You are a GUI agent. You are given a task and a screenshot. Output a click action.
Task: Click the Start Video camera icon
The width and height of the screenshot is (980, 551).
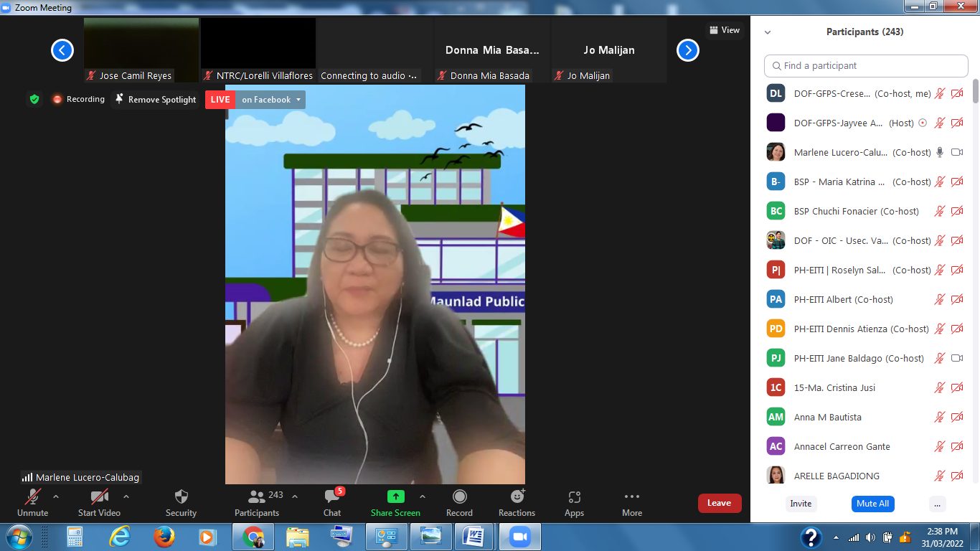click(x=99, y=496)
